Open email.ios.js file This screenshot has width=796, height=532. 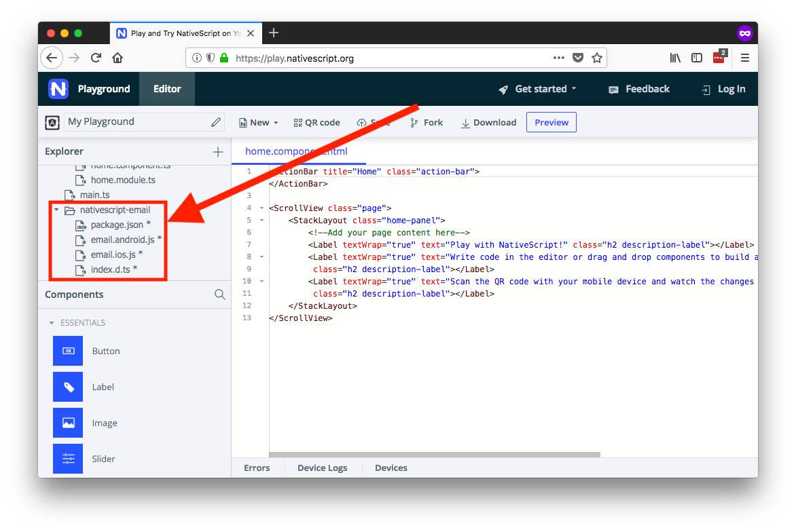pyautogui.click(x=113, y=254)
